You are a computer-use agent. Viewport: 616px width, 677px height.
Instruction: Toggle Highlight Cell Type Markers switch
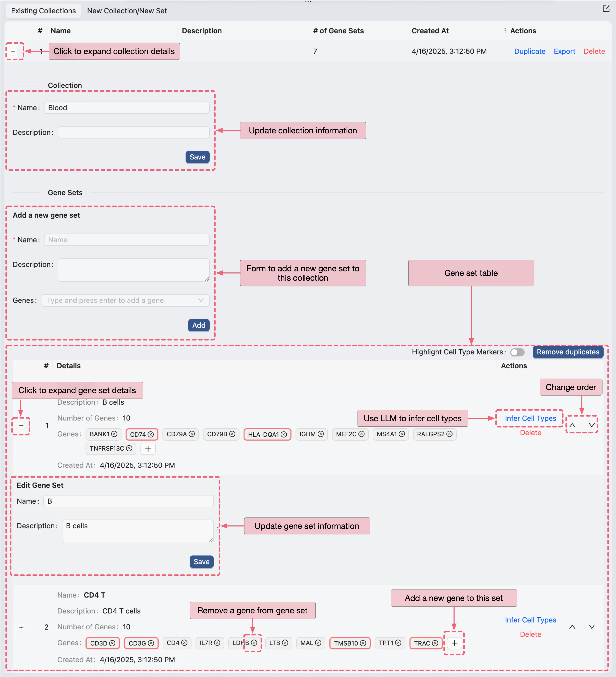517,352
